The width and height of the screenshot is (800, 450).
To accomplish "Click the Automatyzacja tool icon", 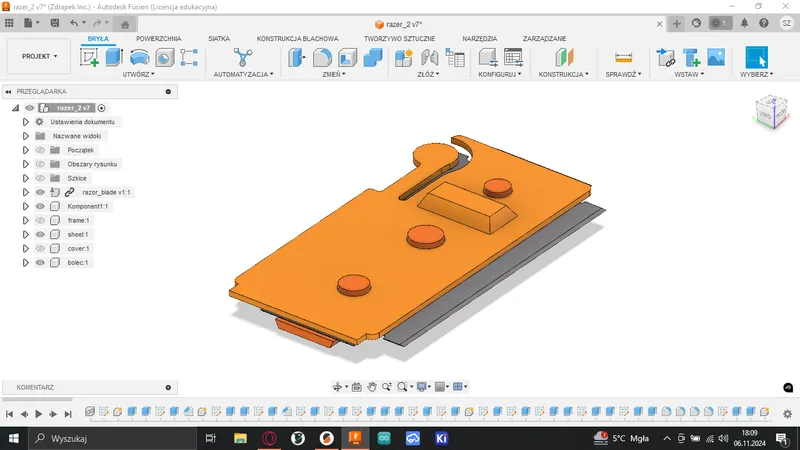I will (x=242, y=58).
